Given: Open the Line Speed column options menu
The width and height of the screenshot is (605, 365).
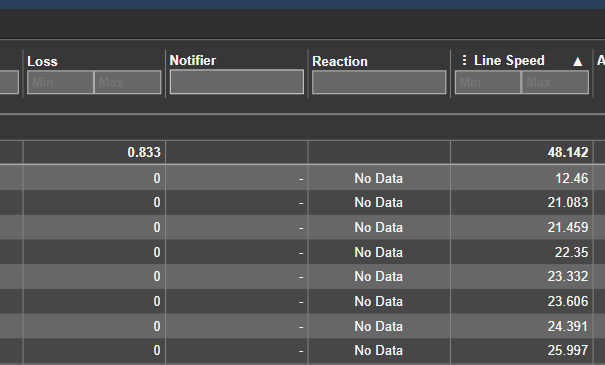Looking at the screenshot, I should tap(464, 60).
